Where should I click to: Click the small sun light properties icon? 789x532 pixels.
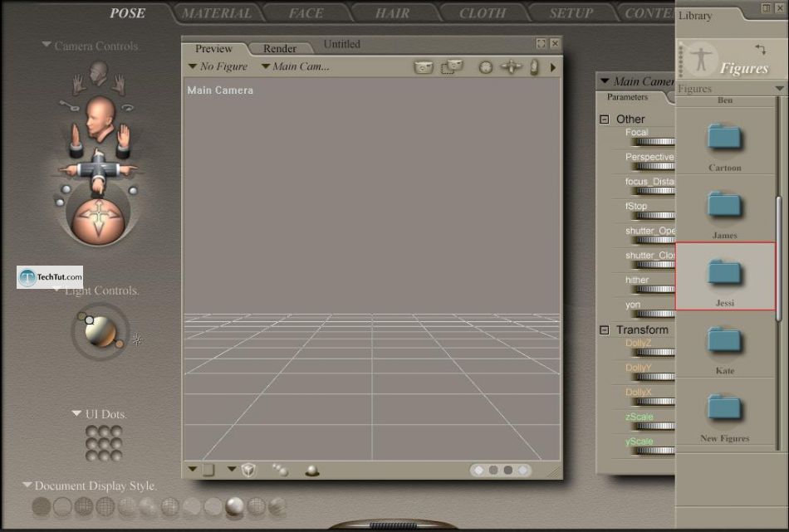(x=137, y=339)
